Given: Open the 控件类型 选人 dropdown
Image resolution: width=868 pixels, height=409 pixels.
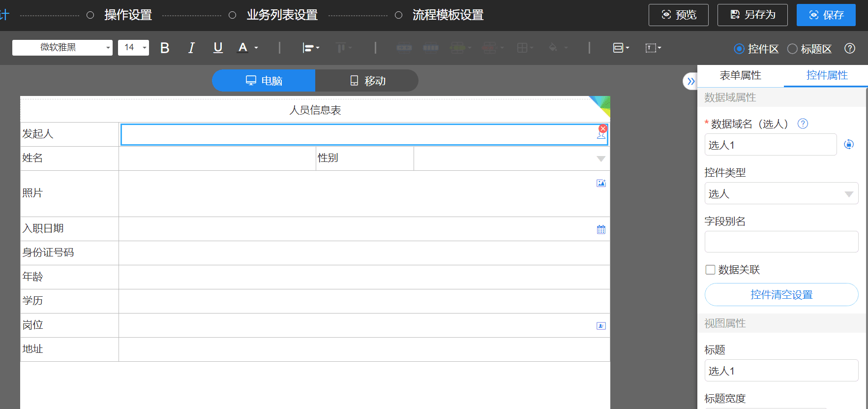Looking at the screenshot, I should pyautogui.click(x=781, y=193).
